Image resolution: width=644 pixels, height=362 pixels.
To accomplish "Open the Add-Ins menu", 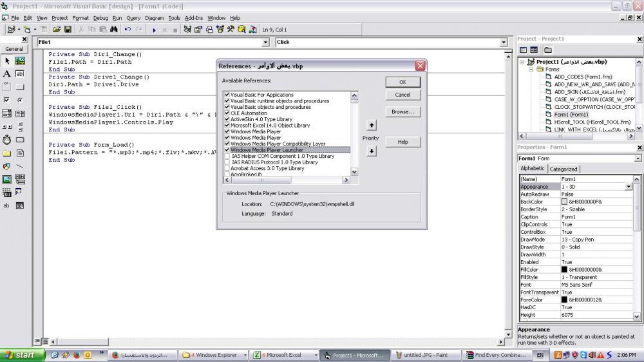I will pyautogui.click(x=194, y=18).
